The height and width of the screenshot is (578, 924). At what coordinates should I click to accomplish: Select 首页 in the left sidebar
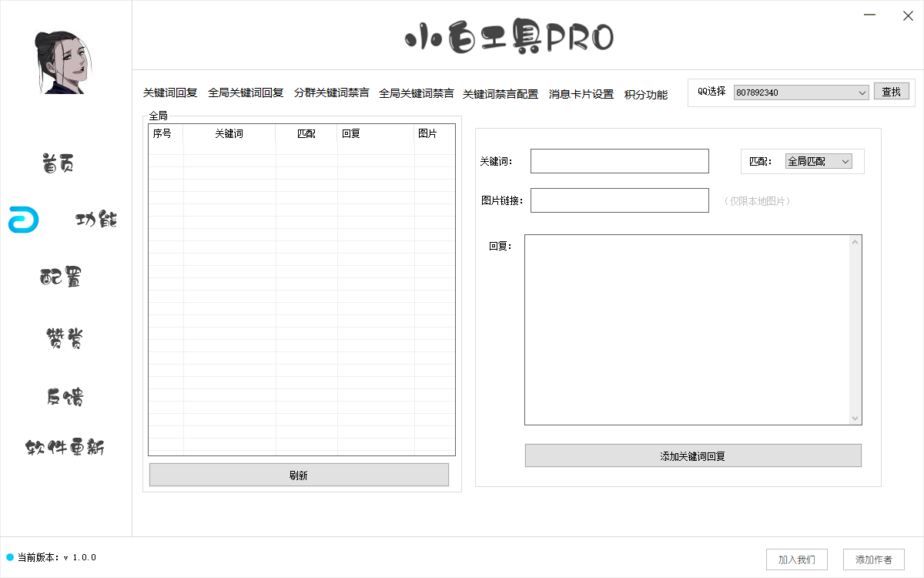[x=56, y=162]
